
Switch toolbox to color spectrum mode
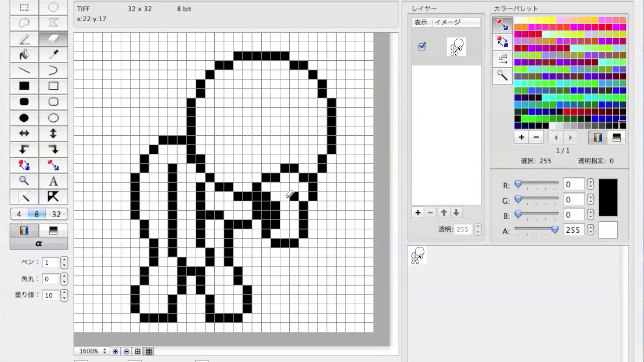[x=24, y=231]
